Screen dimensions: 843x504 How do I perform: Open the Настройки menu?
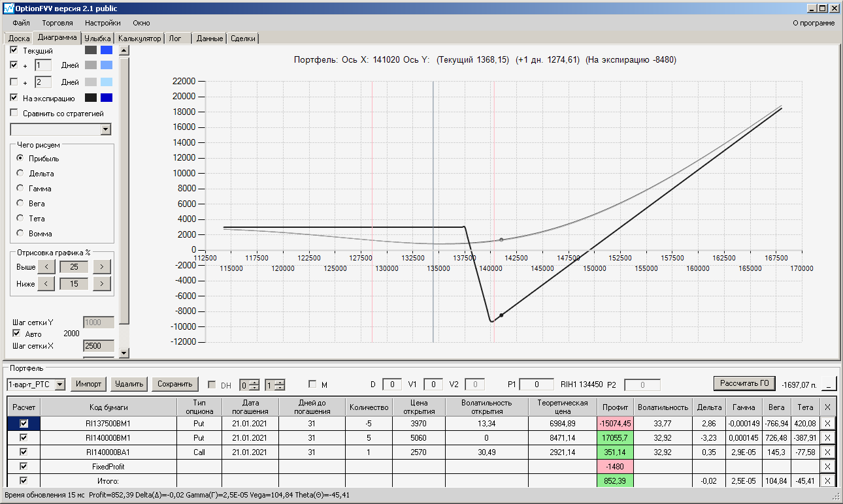[x=103, y=23]
